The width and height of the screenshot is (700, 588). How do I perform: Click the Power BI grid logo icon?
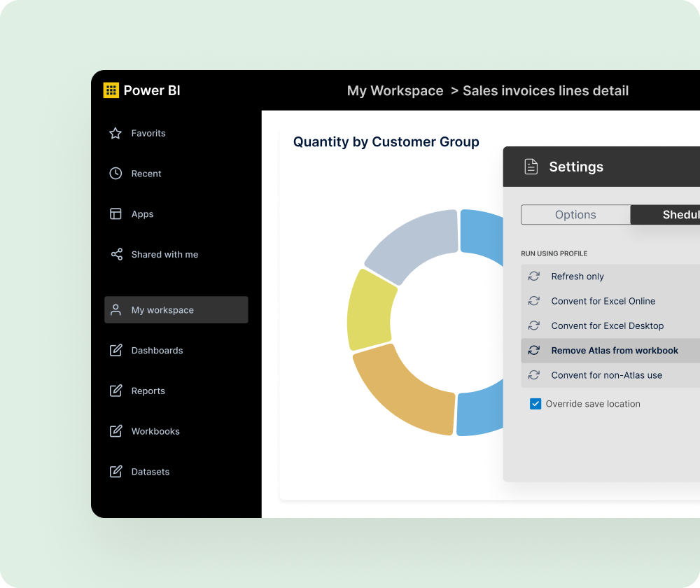pyautogui.click(x=111, y=90)
